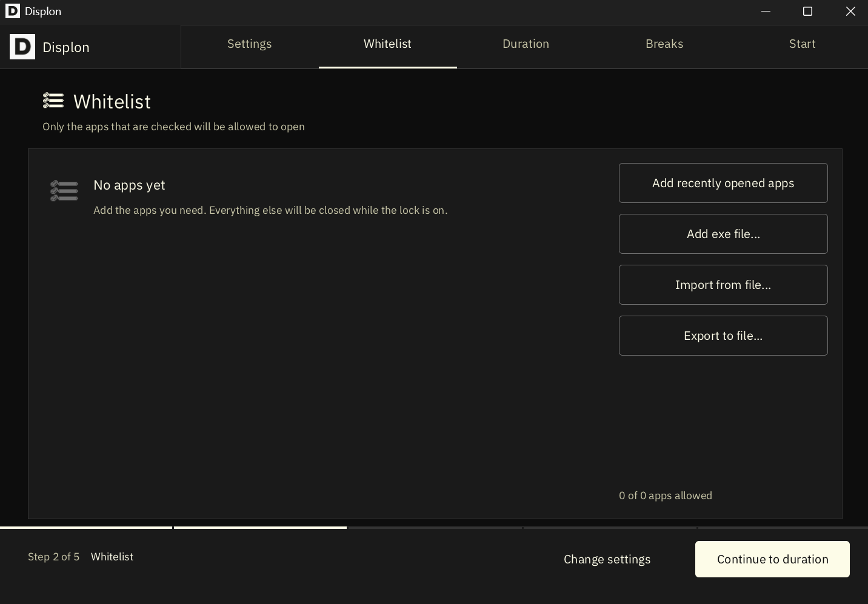This screenshot has width=868, height=604.
Task: Continue to duration step
Action: tap(772, 559)
